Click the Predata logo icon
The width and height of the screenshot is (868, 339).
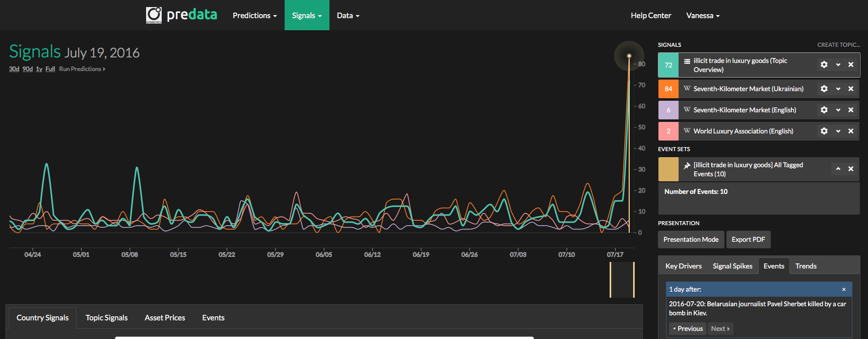point(154,15)
